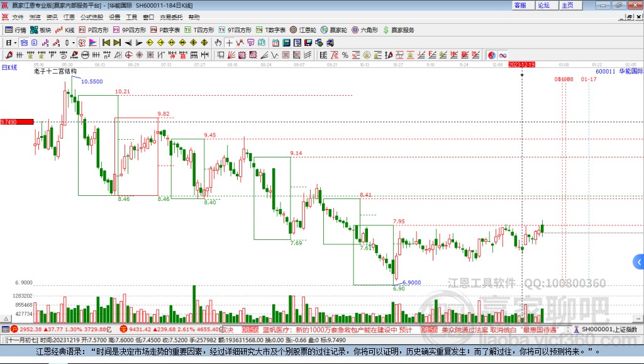Open the T四方形 tool

click(x=199, y=30)
